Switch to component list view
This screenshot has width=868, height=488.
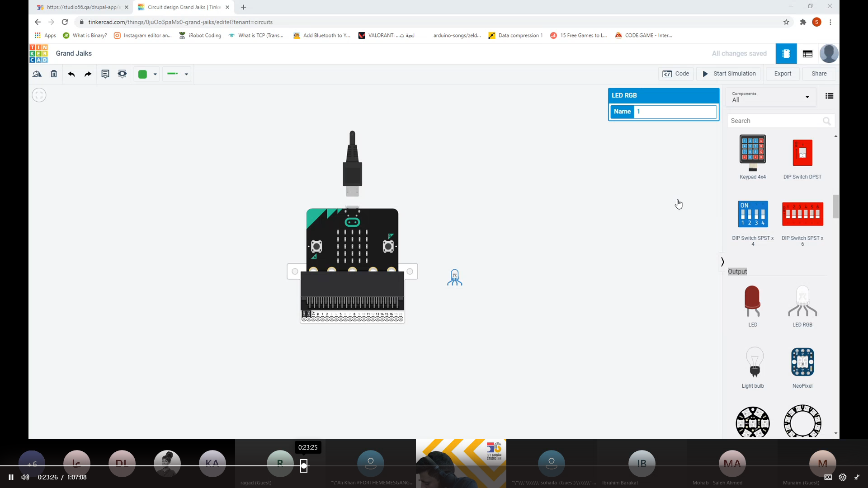point(807,54)
